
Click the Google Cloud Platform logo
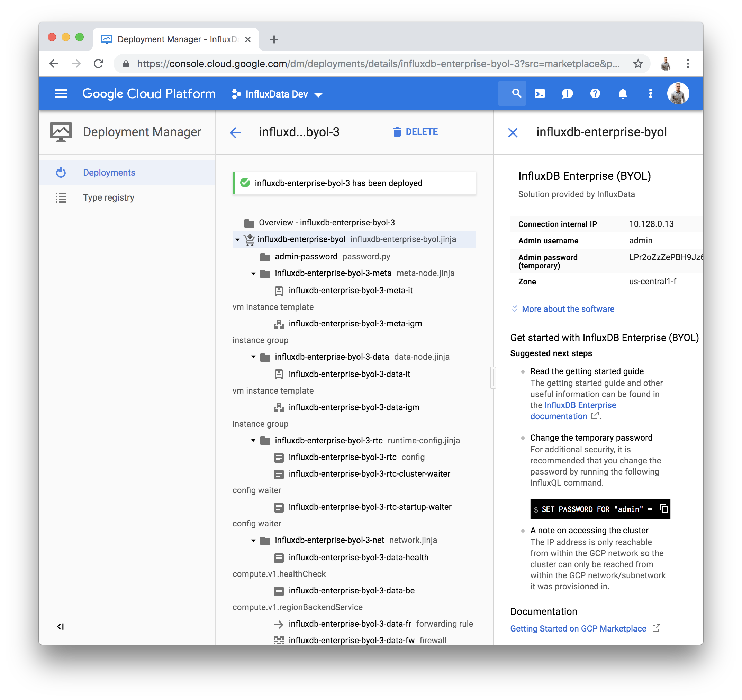click(149, 94)
